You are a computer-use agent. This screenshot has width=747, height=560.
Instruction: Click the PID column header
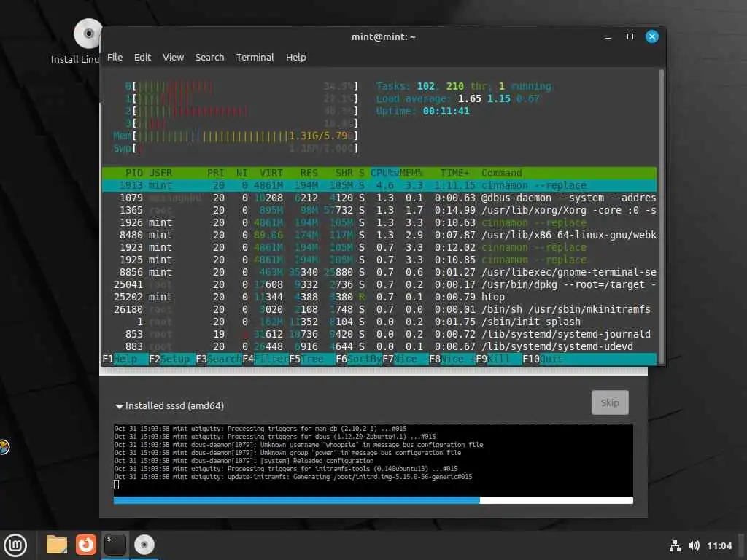coord(134,173)
